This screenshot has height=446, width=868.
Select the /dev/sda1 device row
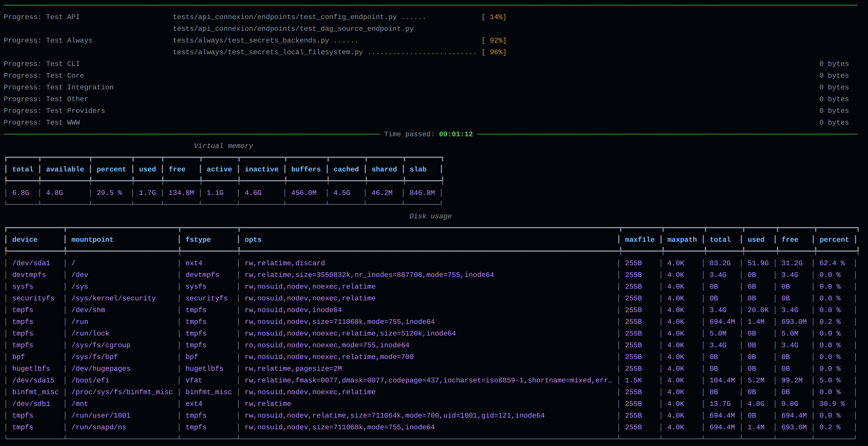coord(31,263)
